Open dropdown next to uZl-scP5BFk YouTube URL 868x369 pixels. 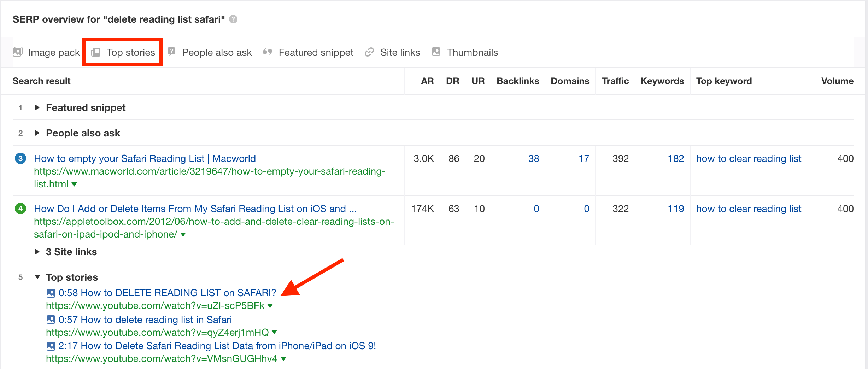pos(270,306)
